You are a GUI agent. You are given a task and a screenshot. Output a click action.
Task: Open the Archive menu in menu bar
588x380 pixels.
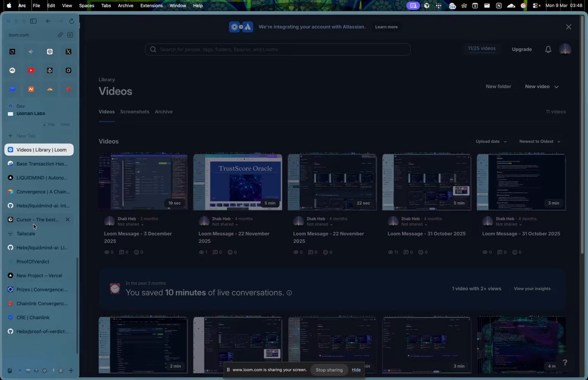coord(126,6)
